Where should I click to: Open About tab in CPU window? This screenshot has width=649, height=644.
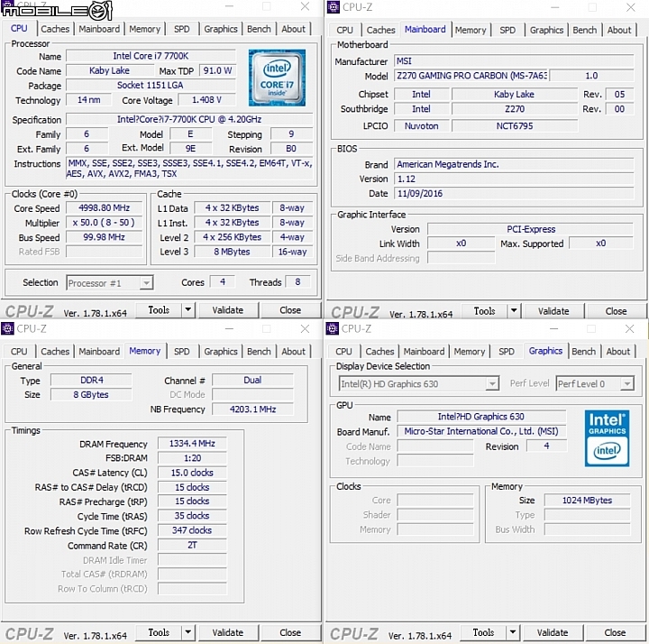(x=294, y=29)
